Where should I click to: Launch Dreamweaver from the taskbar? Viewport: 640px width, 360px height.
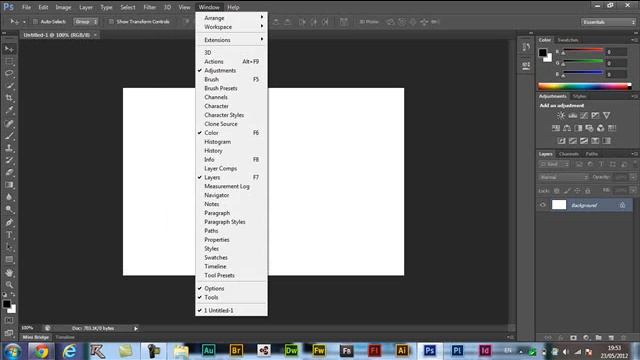(x=291, y=351)
